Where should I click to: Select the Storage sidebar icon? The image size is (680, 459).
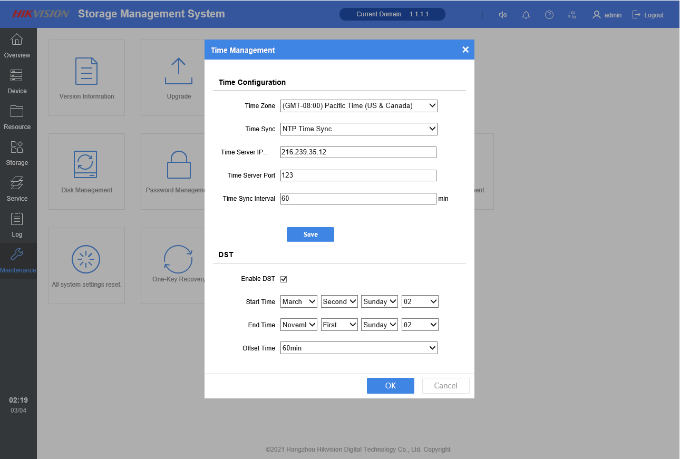pyautogui.click(x=17, y=152)
